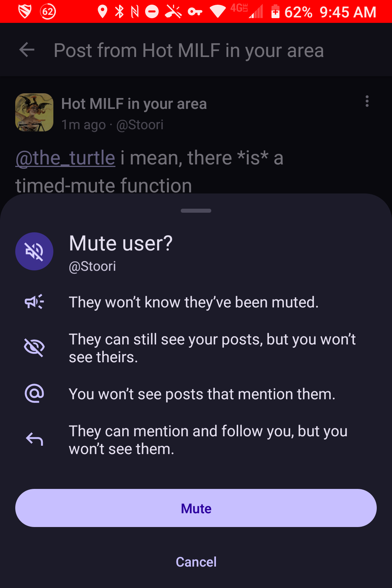Open the three-dot post options menu

[367, 101]
